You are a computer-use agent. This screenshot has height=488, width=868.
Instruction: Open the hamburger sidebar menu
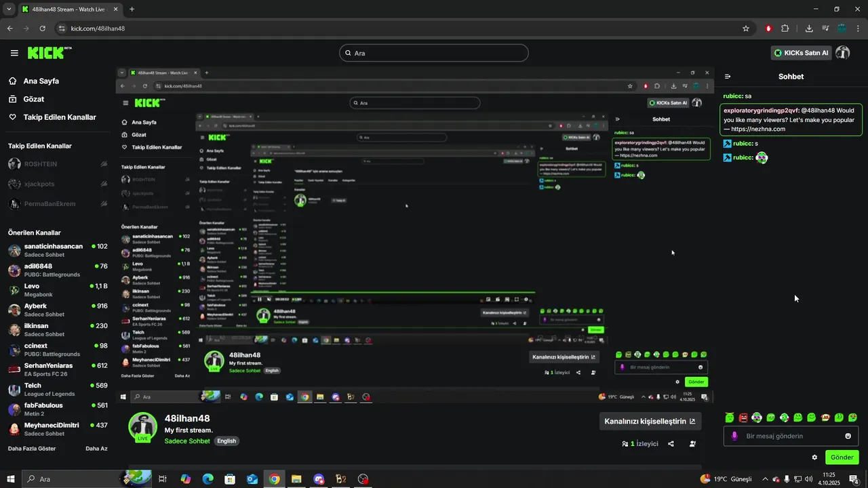[x=14, y=53]
